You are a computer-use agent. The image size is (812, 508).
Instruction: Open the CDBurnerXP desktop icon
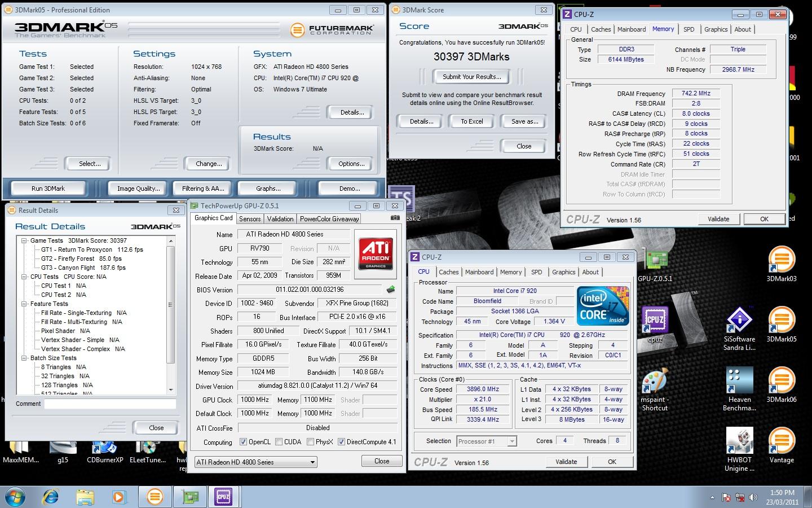[x=105, y=452]
